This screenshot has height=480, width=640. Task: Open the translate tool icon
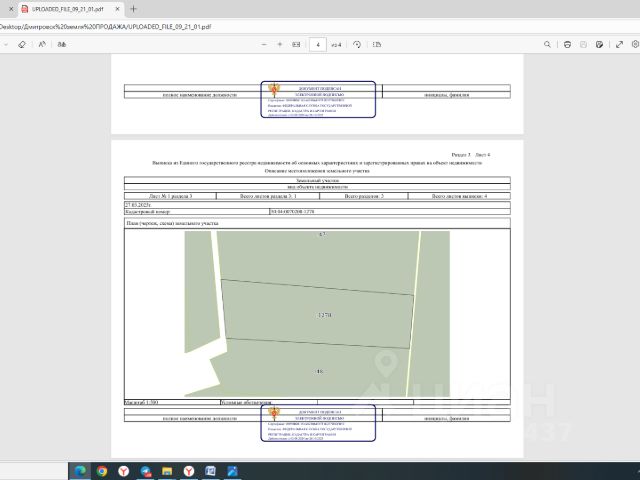(62, 44)
